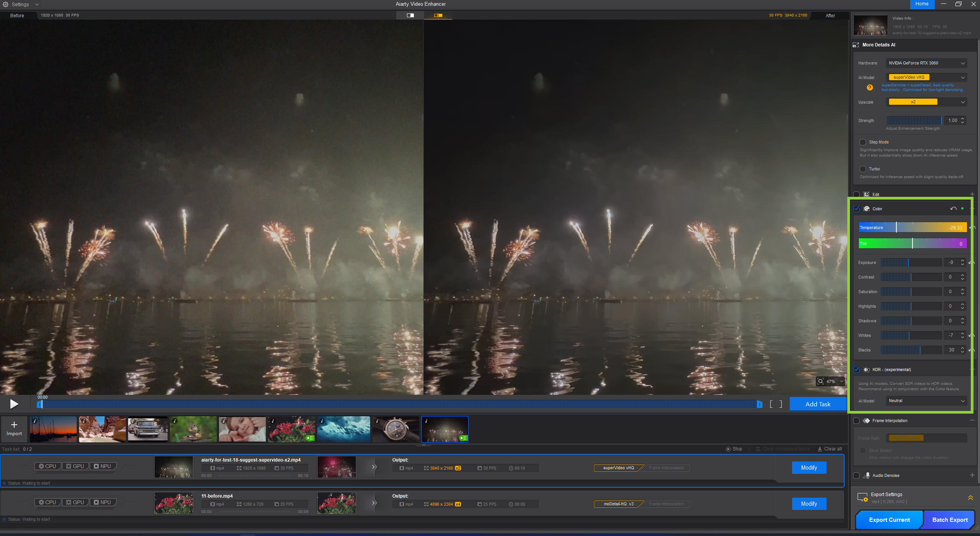Click the yellow help question-mark icon

[x=870, y=87]
